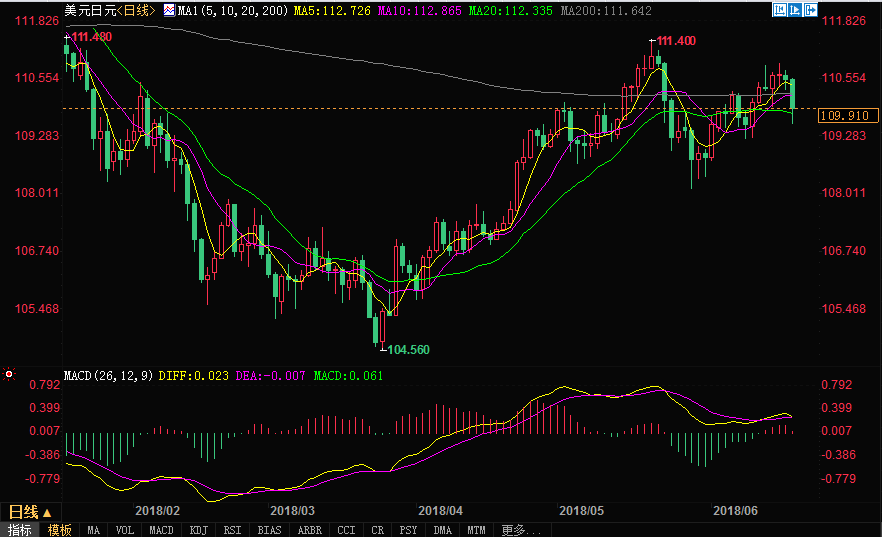
Task: Switch to the 模板 tab
Action: point(59,530)
